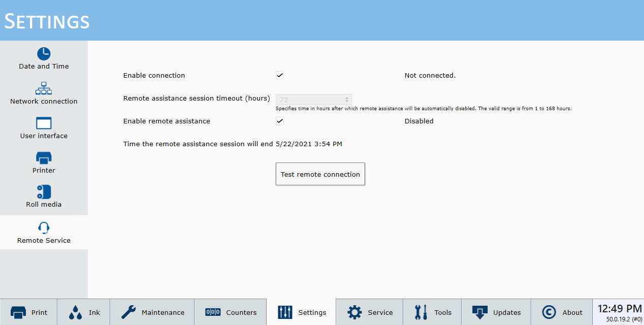Open the Print tab
This screenshot has width=644, height=325.
click(x=28, y=312)
